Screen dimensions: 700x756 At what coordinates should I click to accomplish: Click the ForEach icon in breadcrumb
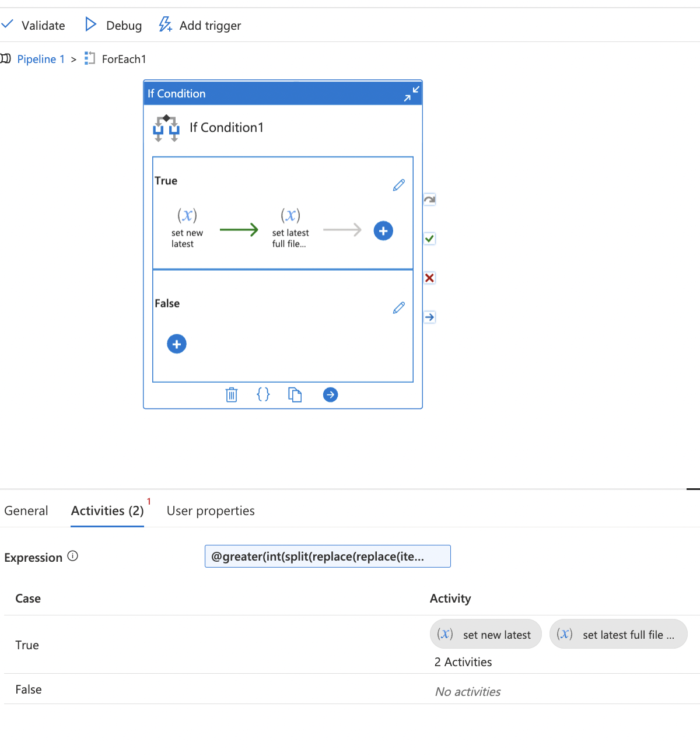tap(90, 58)
